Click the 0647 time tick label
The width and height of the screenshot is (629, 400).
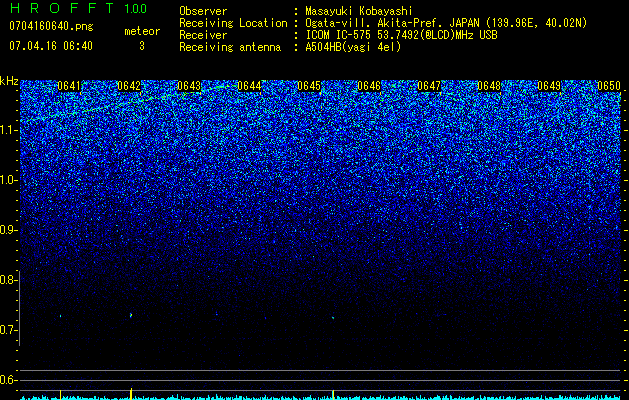[429, 86]
